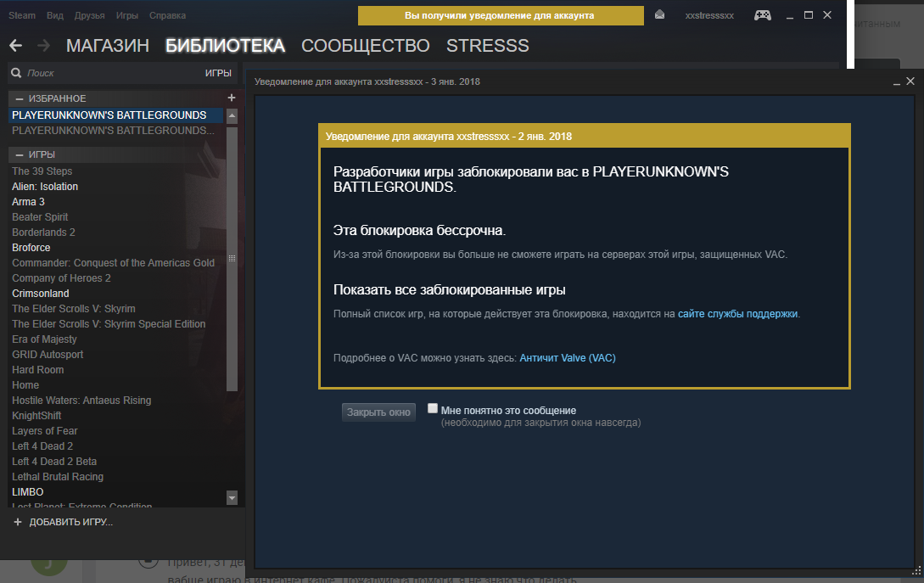Viewport: 924px width, 583px height.
Task: Click the Закрыть окно button
Action: [x=378, y=412]
